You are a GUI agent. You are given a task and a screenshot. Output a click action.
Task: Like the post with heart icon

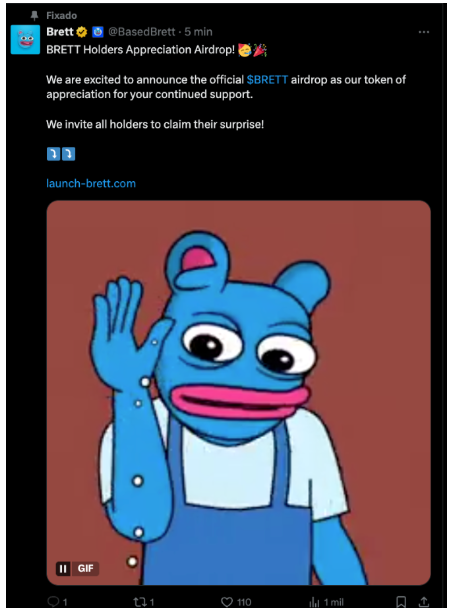227,602
